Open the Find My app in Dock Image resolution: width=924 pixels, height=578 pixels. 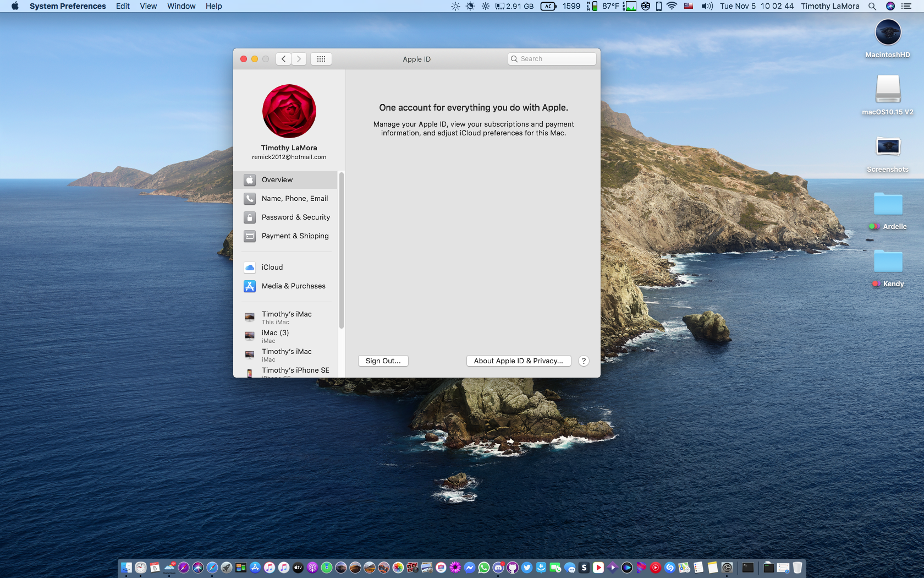click(327, 568)
